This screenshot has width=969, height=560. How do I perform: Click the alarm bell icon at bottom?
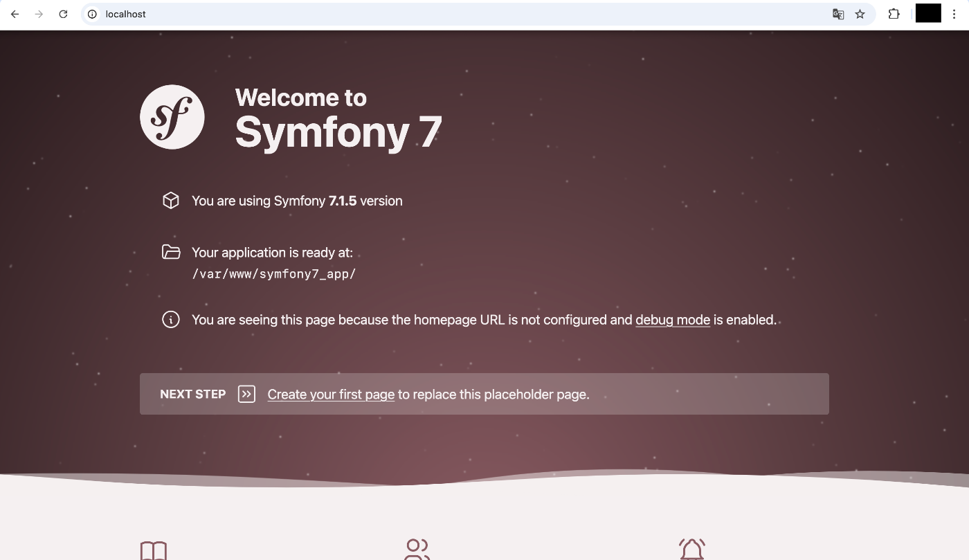point(692,550)
